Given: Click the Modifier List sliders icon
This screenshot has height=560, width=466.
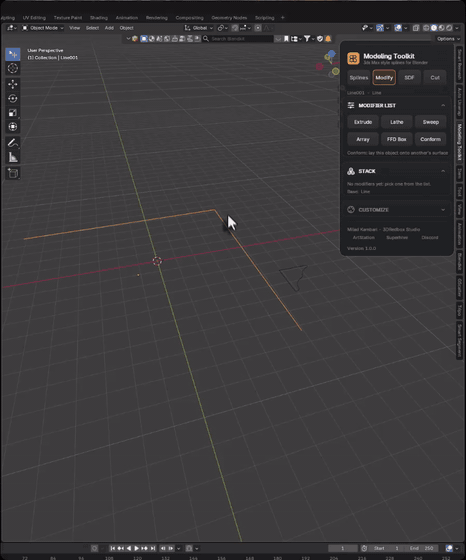Looking at the screenshot, I should (x=351, y=105).
